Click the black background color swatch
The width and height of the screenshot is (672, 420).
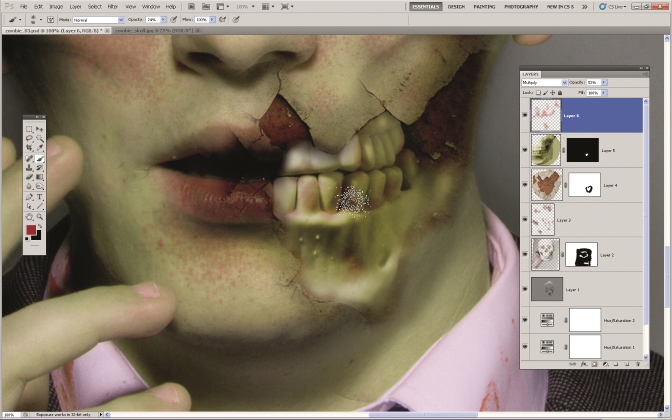click(38, 236)
